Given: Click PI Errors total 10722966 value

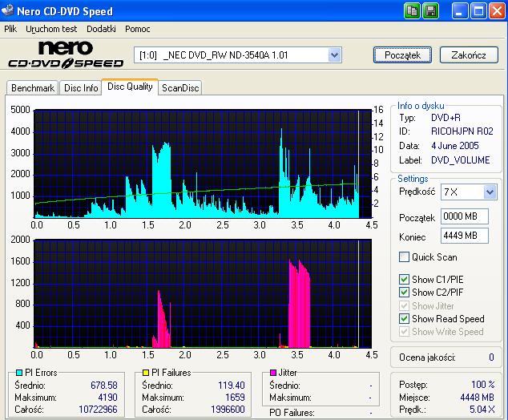Looking at the screenshot, I should [x=98, y=410].
